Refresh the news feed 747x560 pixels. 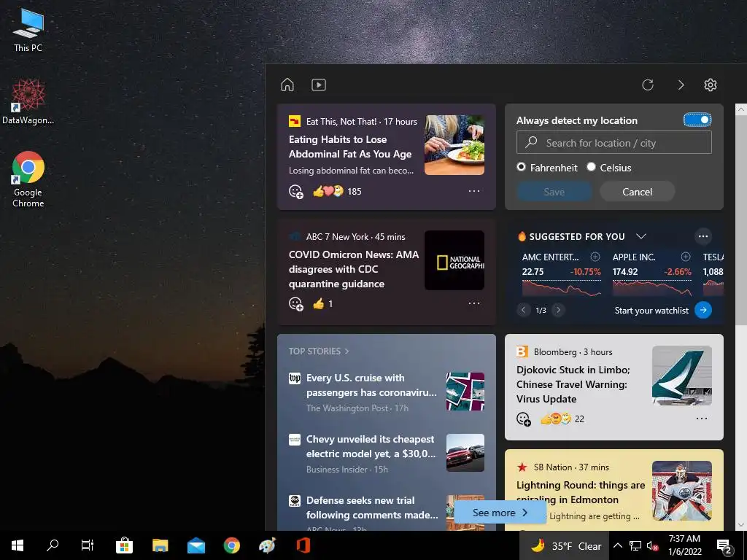pyautogui.click(x=648, y=85)
